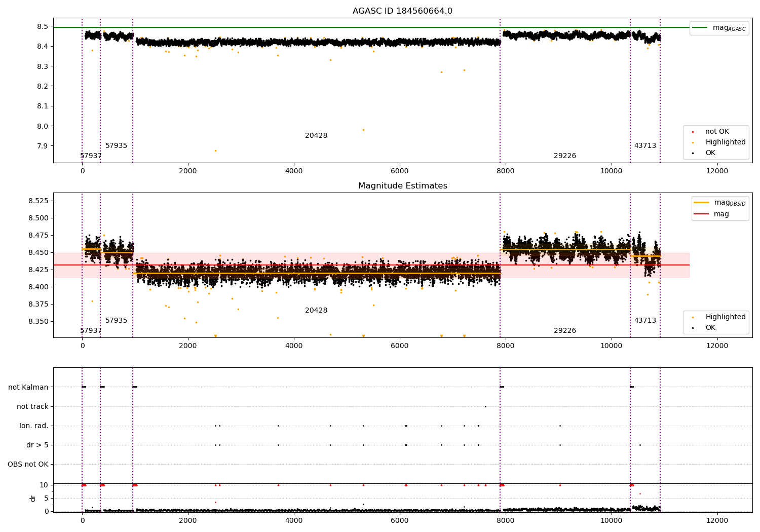Screen dimensions: 760x532
Task: Click x-tick 12000 under the top plot
Action: [717, 171]
